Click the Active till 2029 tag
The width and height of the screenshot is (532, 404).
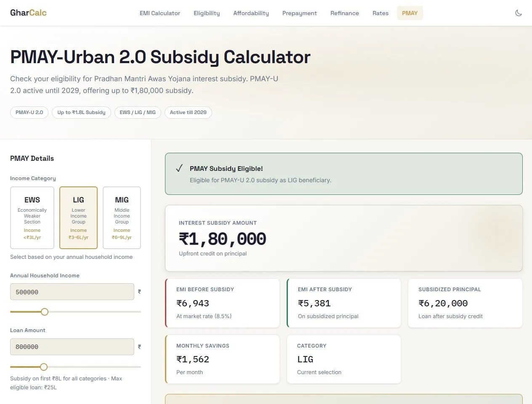pyautogui.click(x=188, y=112)
